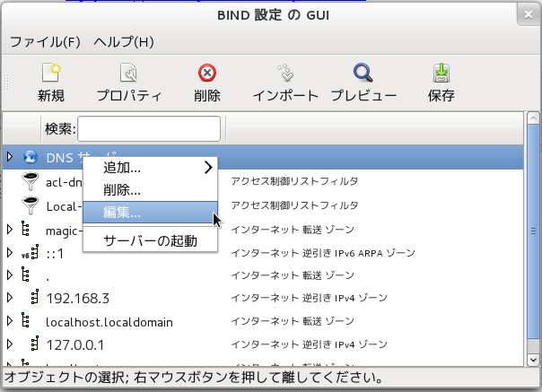Expand the "." forward zone node
542x392 pixels.
(10, 274)
